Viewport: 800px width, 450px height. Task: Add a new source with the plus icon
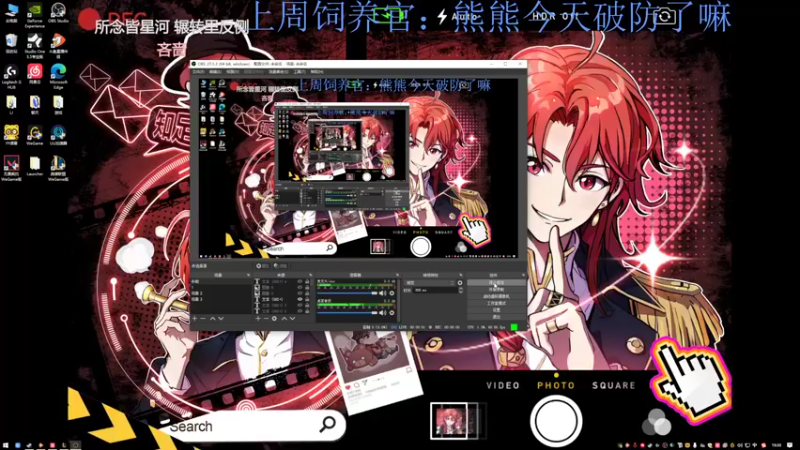coord(258,318)
